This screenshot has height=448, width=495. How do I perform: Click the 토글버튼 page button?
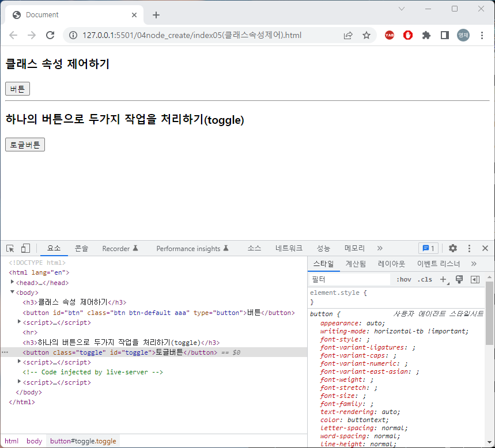[x=25, y=145]
